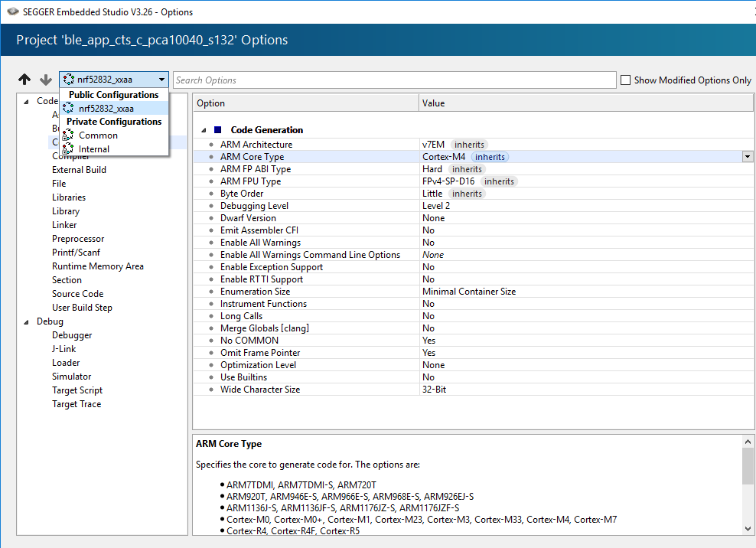Select Target Script under Debug
The height and width of the screenshot is (548, 756).
coord(77,390)
